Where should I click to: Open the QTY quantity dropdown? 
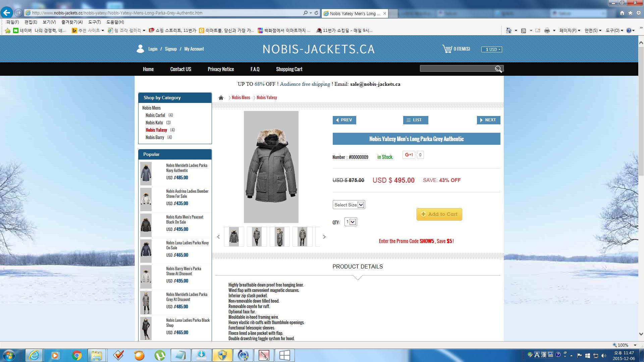pyautogui.click(x=351, y=222)
